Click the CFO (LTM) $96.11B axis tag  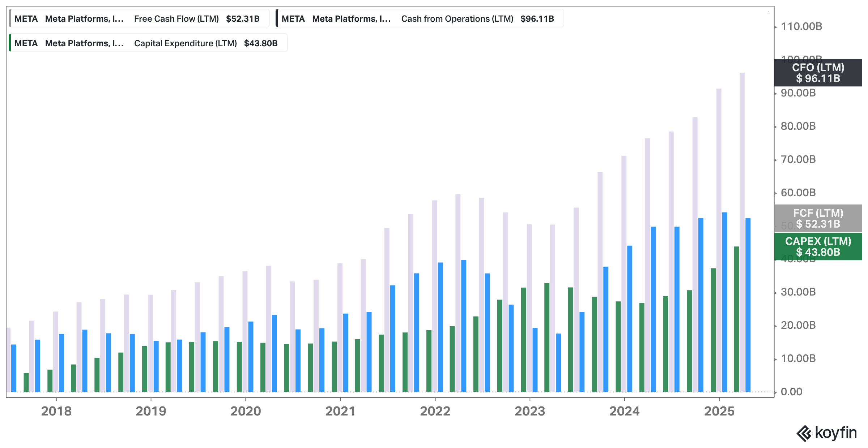[818, 73]
